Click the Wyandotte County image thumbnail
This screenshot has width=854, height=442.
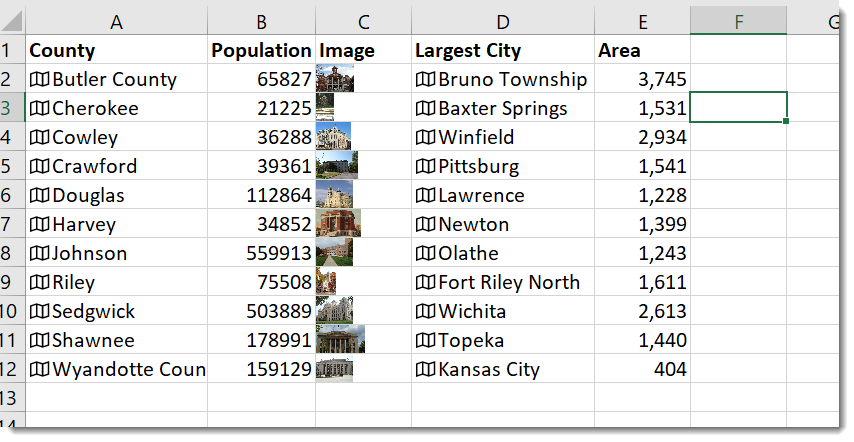point(334,368)
